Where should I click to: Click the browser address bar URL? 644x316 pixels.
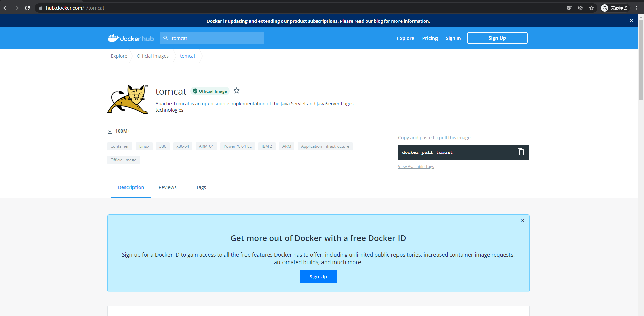pos(75,8)
